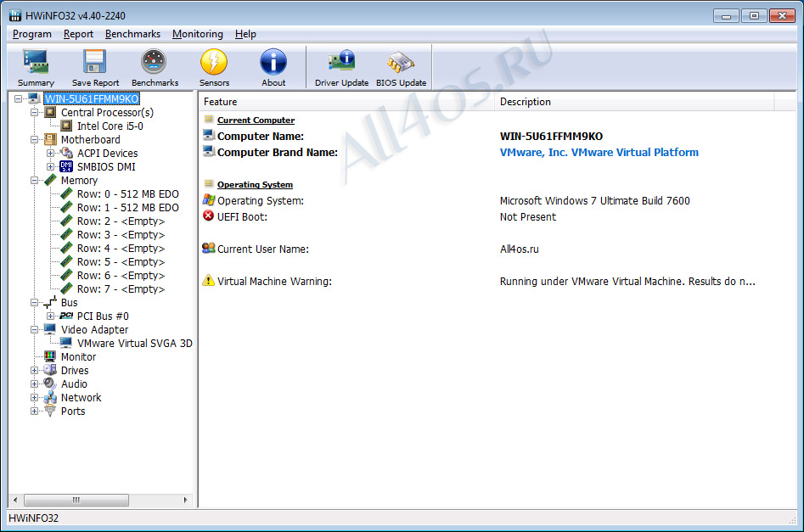Open BIOS Update chip icon
The image size is (804, 532).
(x=401, y=63)
